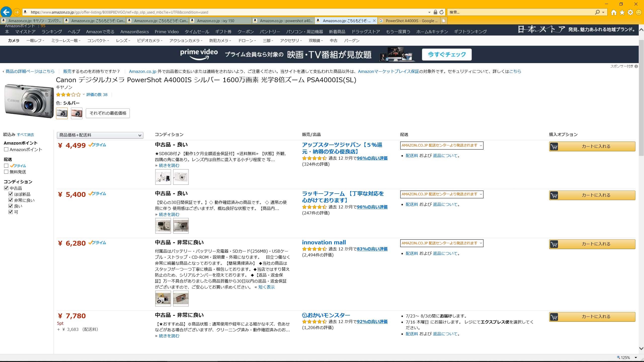Open Favorites star icon
Image resolution: width=644 pixels, height=362 pixels.
point(622,12)
